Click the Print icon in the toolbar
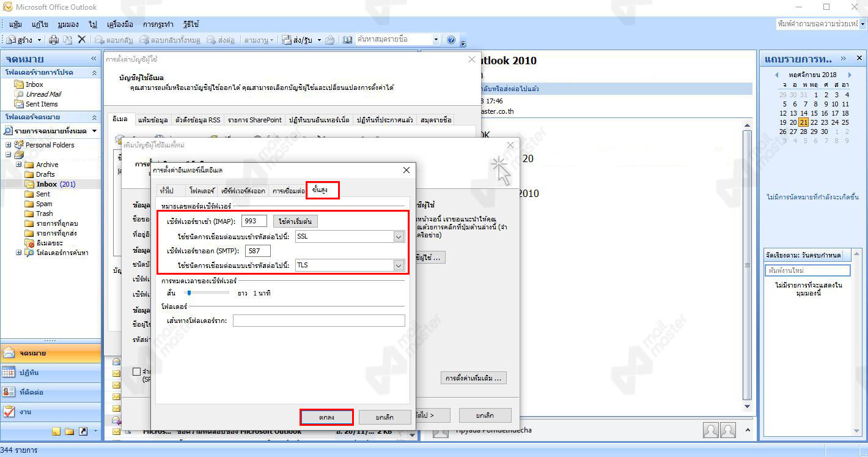Image resolution: width=868 pixels, height=457 pixels. click(54, 40)
